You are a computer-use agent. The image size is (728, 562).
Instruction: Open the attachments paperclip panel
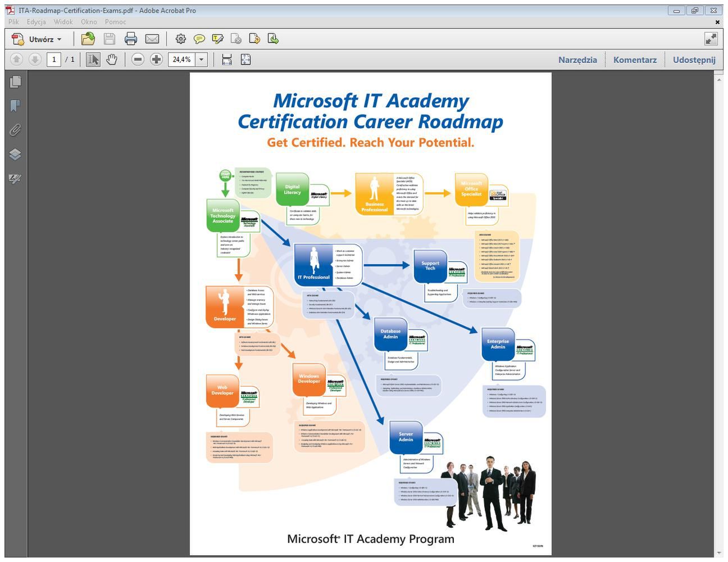pyautogui.click(x=16, y=130)
